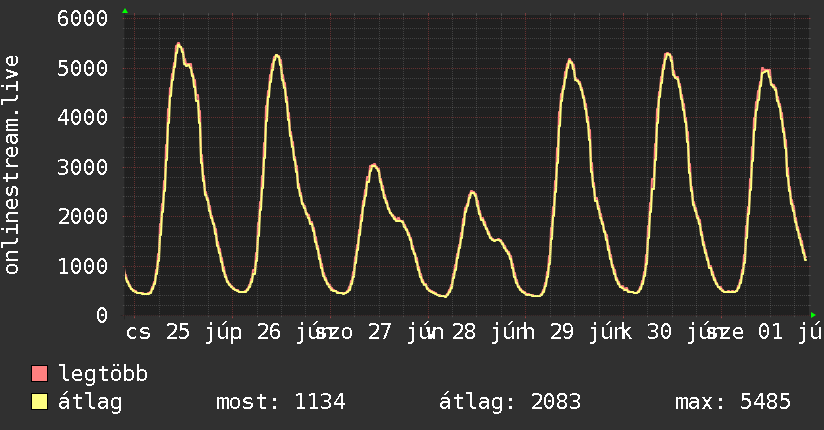
Task: Click the 3000 y-axis label
Action: 83,167
